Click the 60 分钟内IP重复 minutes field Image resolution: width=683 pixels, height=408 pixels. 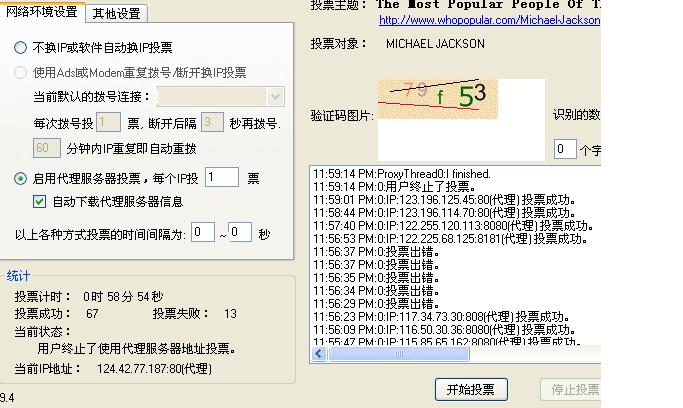47,148
